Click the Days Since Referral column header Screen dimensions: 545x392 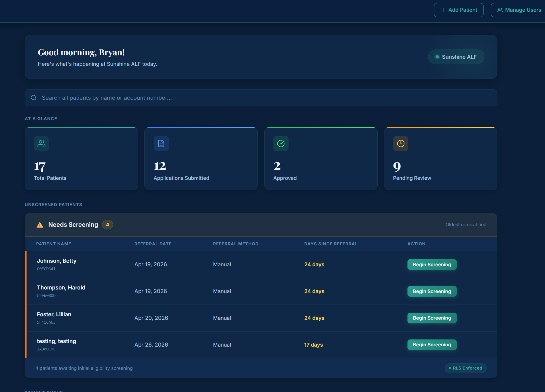click(x=331, y=244)
